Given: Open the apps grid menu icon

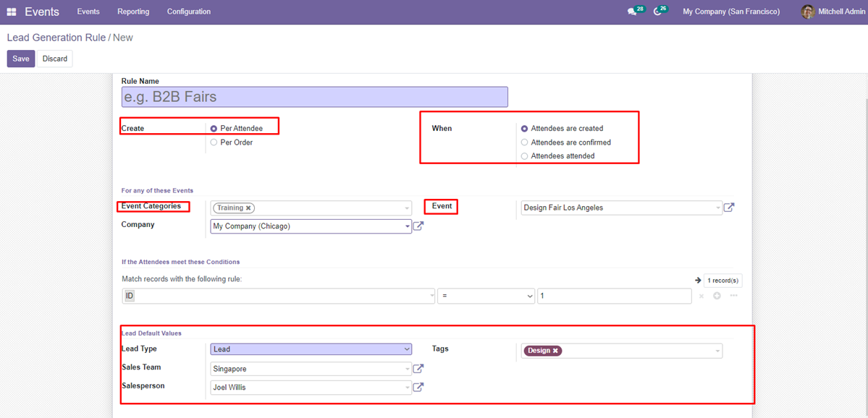Looking at the screenshot, I should 12,12.
